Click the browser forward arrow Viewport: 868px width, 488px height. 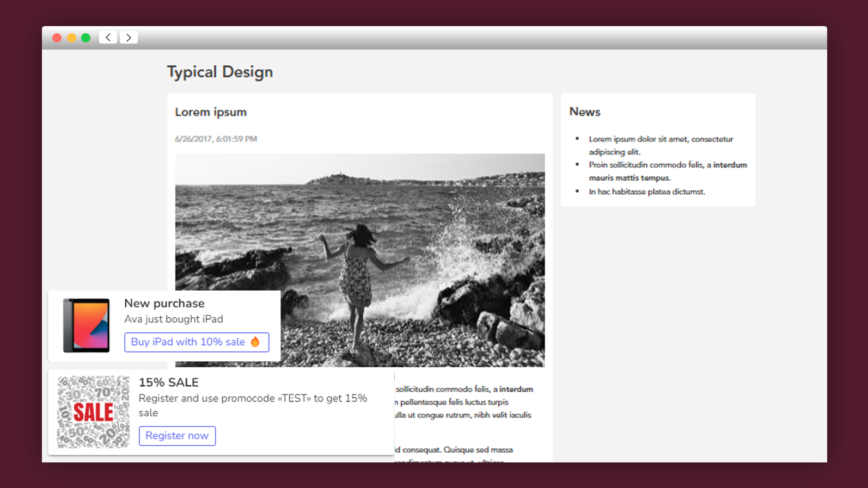click(x=129, y=38)
